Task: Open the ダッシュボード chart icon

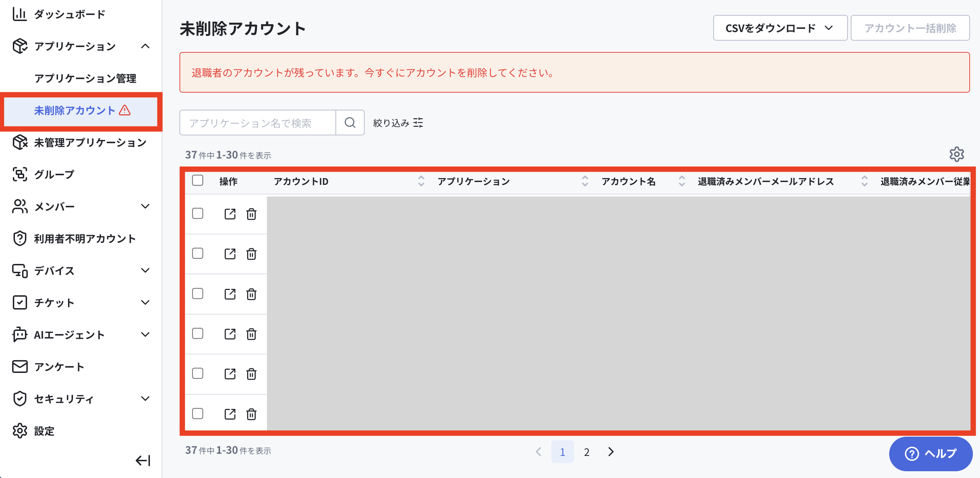Action: [x=19, y=14]
